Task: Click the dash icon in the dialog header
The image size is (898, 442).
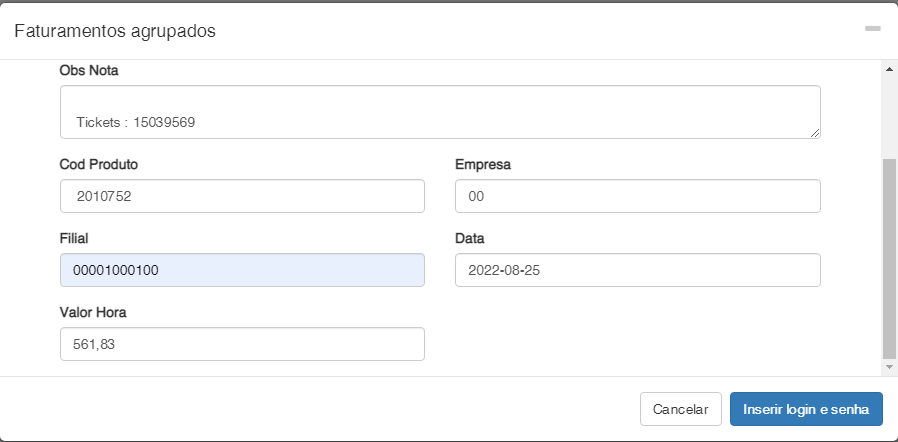Action: pyautogui.click(x=872, y=29)
